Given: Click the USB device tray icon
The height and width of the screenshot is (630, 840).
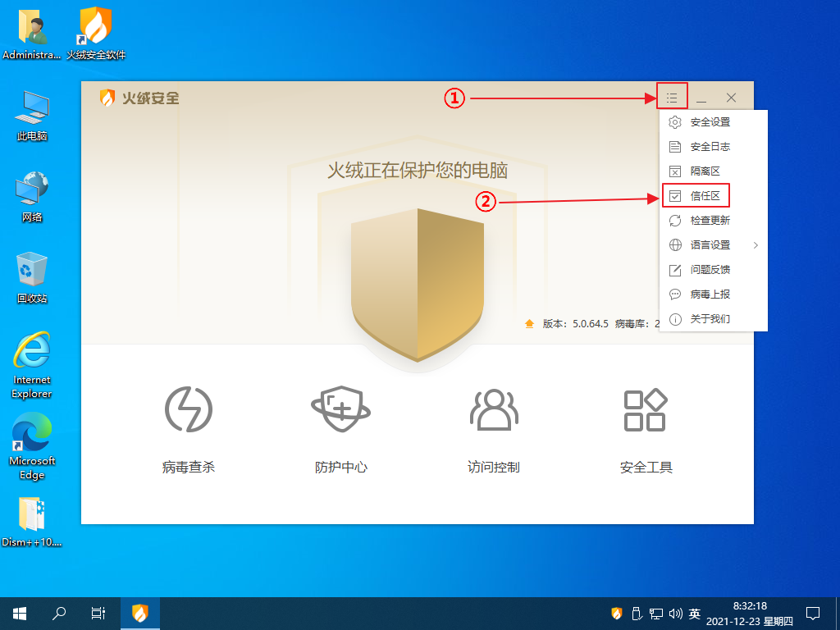Looking at the screenshot, I should click(x=637, y=614).
